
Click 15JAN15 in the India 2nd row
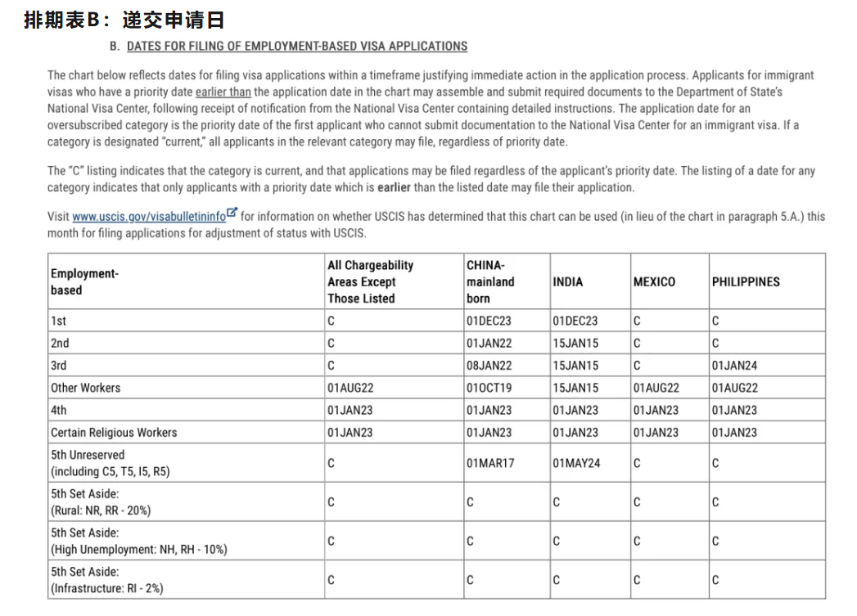coord(575,344)
